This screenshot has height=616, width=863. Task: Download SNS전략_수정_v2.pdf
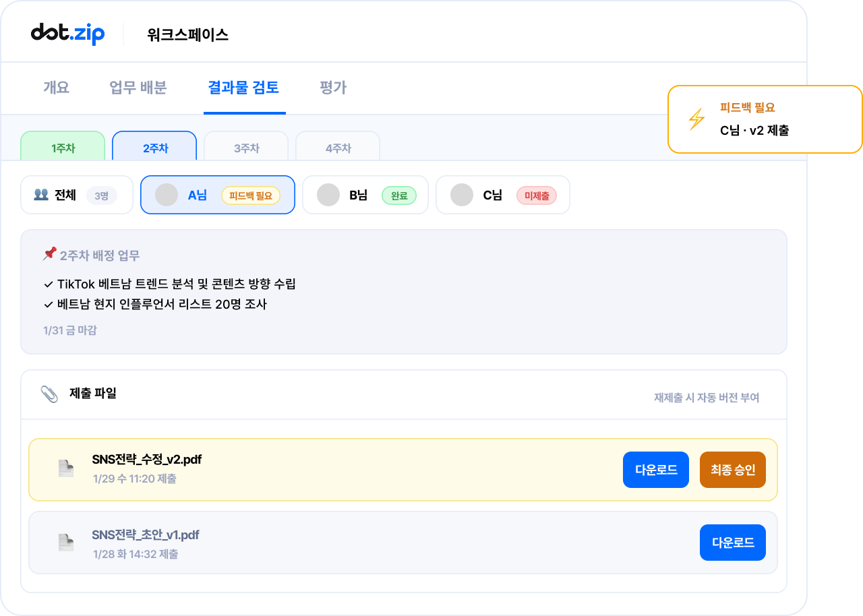click(656, 469)
